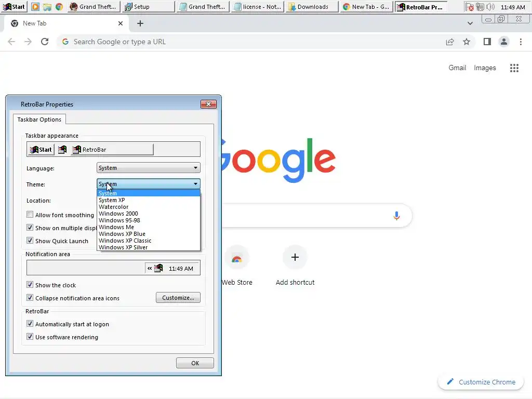Screen dimensions: 532x399
Task: Close the Chrome New Tab
Action: tap(121, 23)
